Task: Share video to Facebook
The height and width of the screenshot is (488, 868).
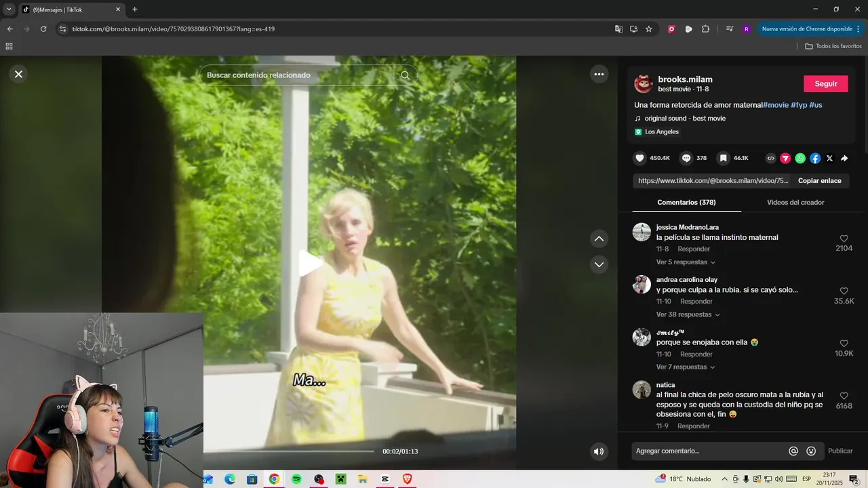Action: click(x=815, y=158)
